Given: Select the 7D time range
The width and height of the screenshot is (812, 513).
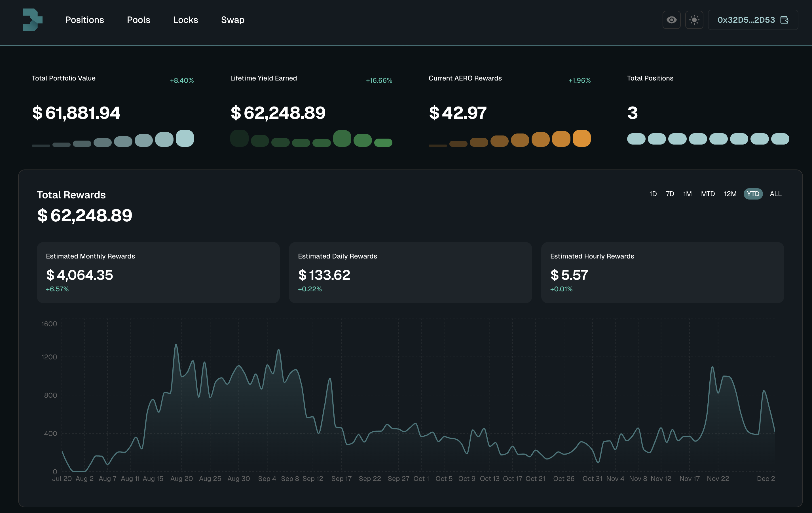Looking at the screenshot, I should pos(670,194).
